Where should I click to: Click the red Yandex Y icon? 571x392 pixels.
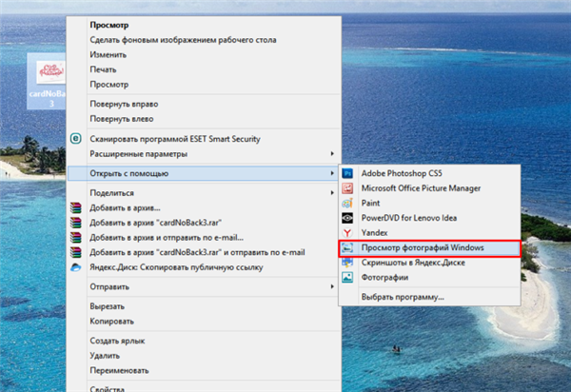(347, 232)
